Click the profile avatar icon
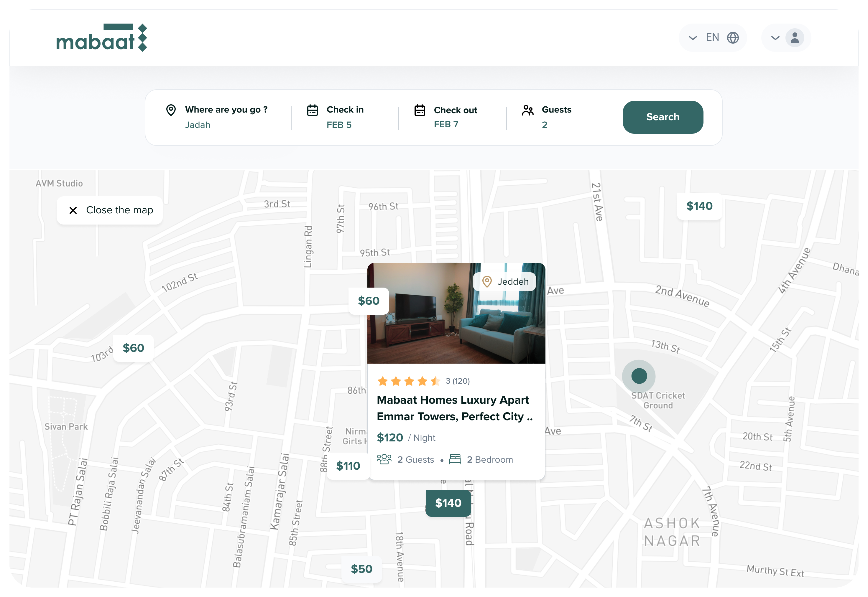The width and height of the screenshot is (868, 597). pos(795,37)
